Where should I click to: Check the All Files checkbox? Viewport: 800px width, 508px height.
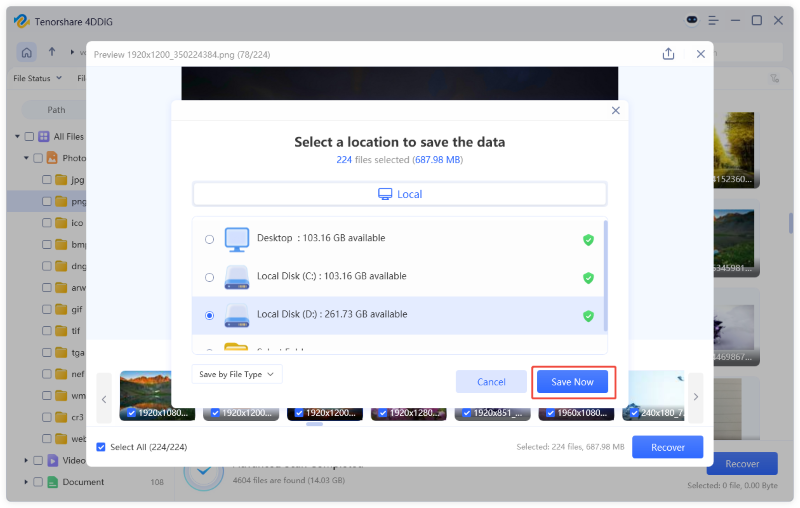tap(29, 137)
